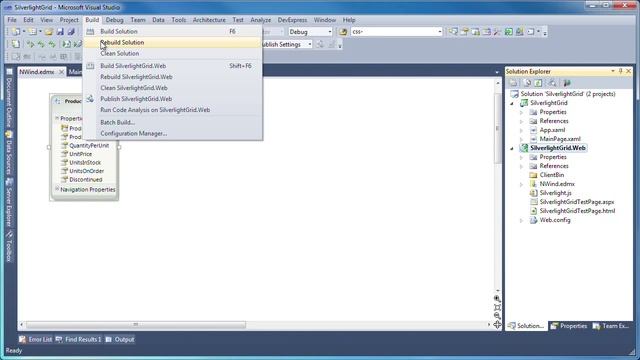Click Solution Explorer Properties icon

tap(513, 83)
